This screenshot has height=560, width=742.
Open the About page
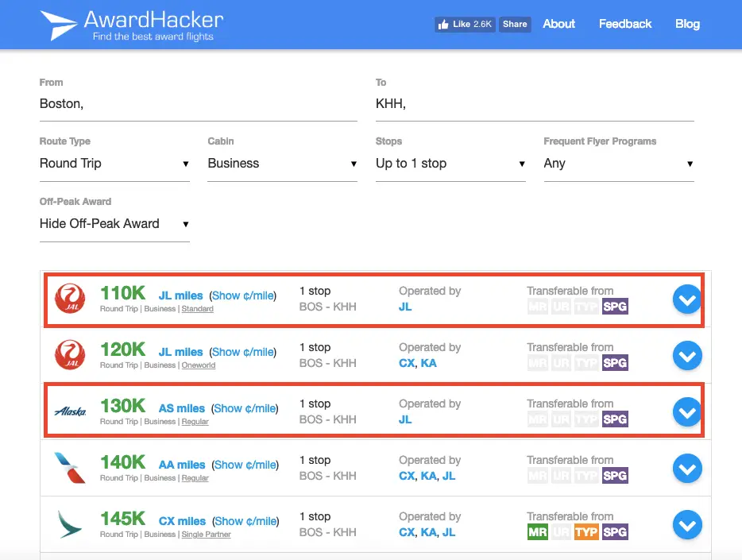pos(558,24)
